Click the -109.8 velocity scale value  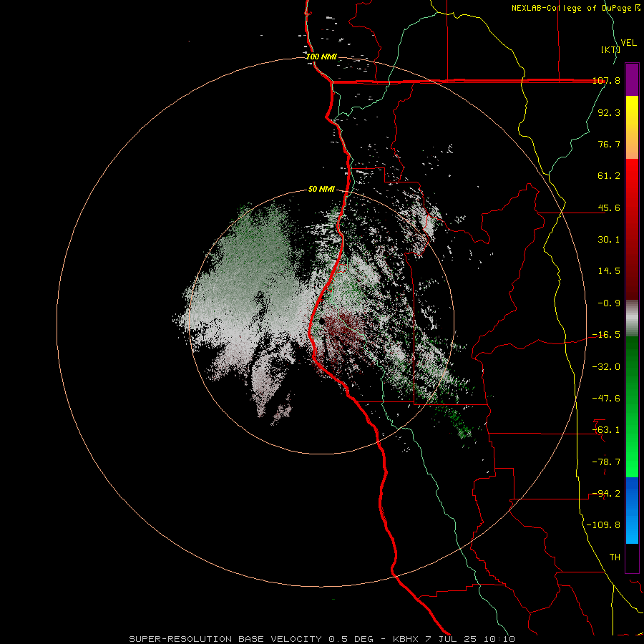604,525
